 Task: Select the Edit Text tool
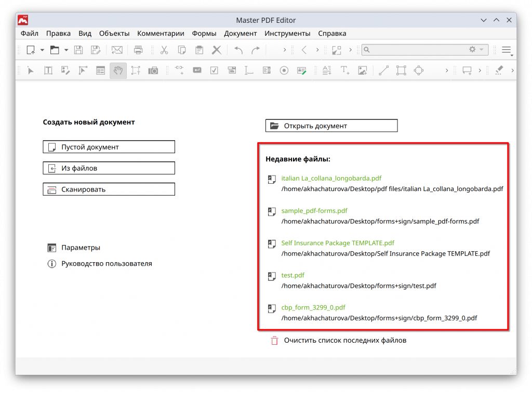pos(48,71)
